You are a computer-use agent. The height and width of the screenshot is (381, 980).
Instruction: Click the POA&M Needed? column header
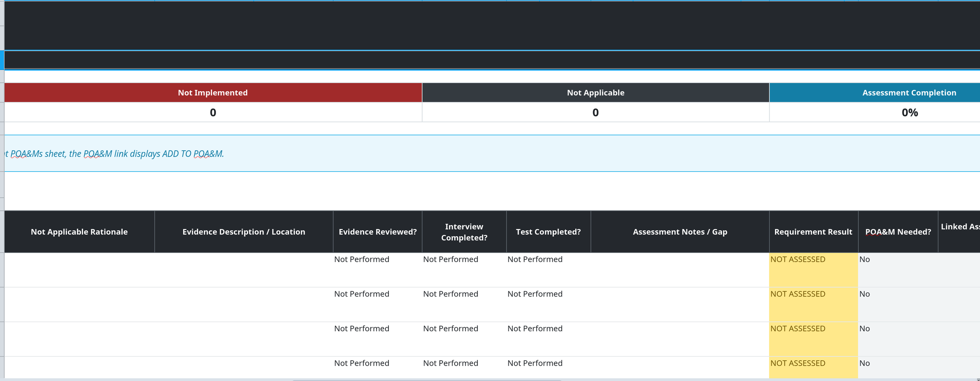[898, 232]
